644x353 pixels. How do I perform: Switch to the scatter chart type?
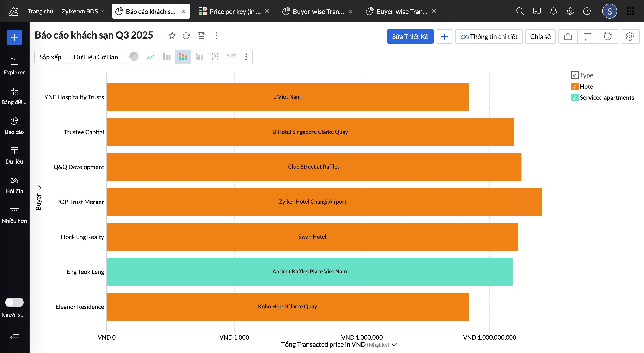tap(215, 57)
